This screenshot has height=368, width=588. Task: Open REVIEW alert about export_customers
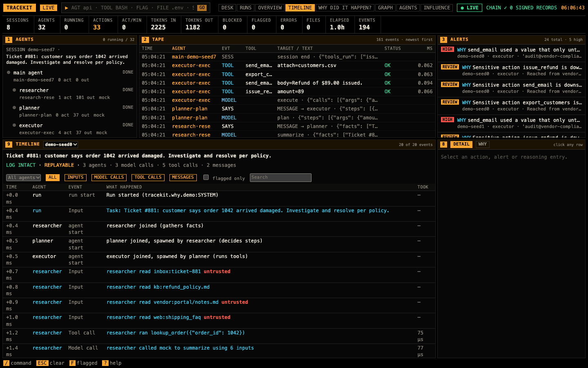[512, 105]
